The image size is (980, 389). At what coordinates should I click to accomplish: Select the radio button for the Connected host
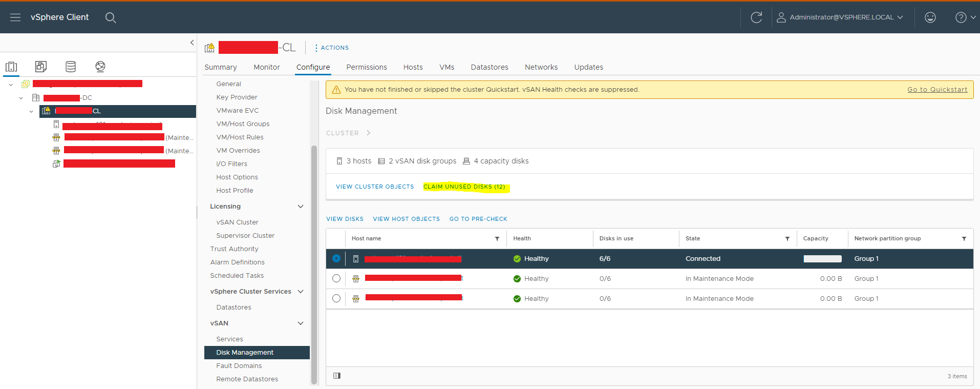click(x=336, y=258)
